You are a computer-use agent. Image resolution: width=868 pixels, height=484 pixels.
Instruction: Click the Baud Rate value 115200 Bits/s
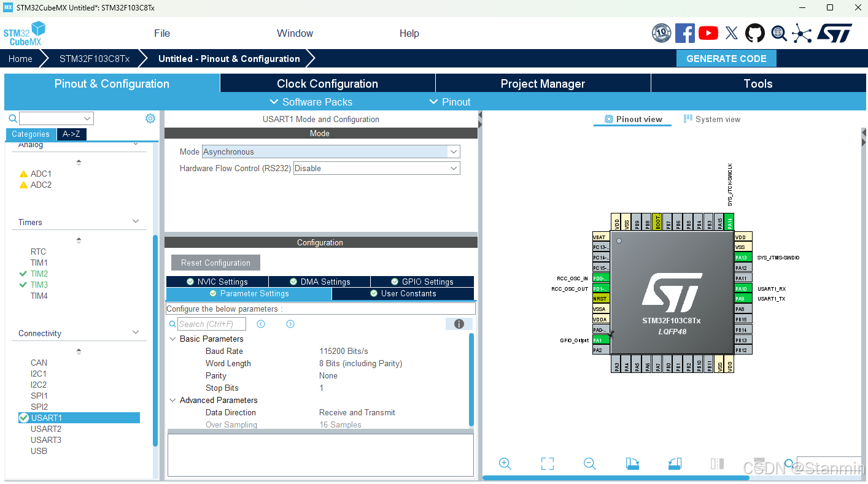344,351
